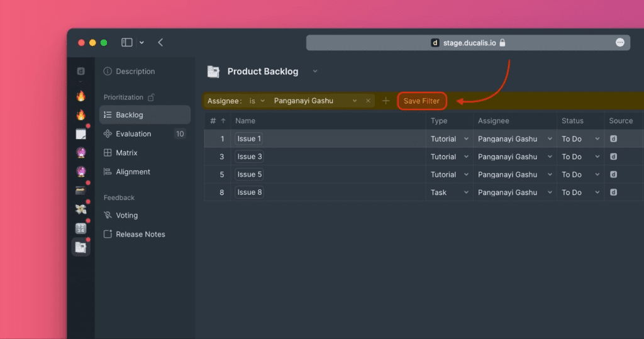644x339 pixels.
Task: Click the lock icon beside Prioritization
Action: 150,97
